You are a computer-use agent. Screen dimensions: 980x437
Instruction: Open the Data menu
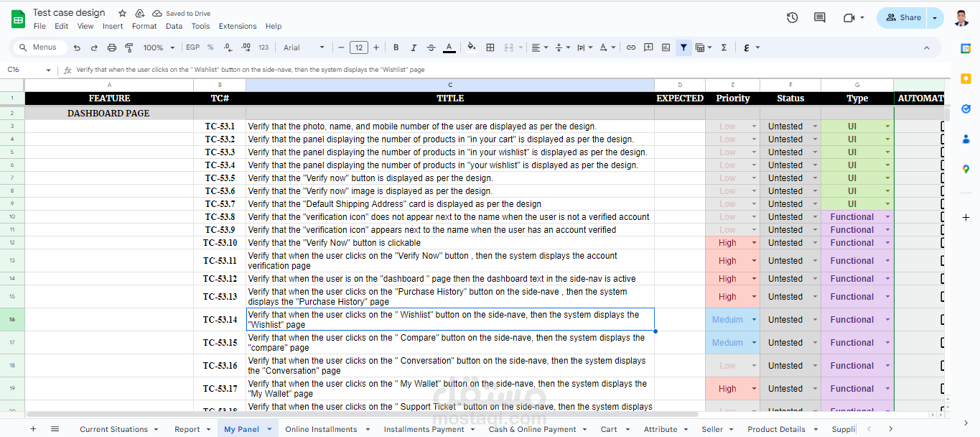point(174,26)
